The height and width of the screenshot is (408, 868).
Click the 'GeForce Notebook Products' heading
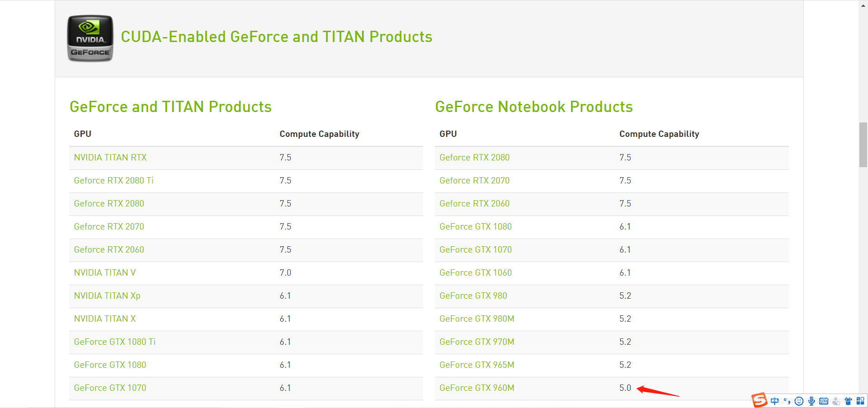[x=534, y=107]
